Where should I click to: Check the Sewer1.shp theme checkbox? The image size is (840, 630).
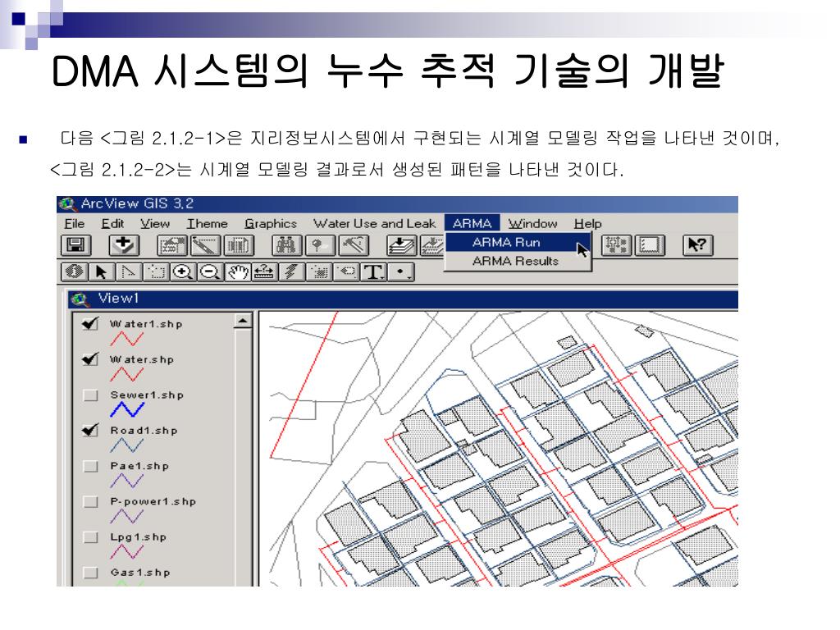90,395
